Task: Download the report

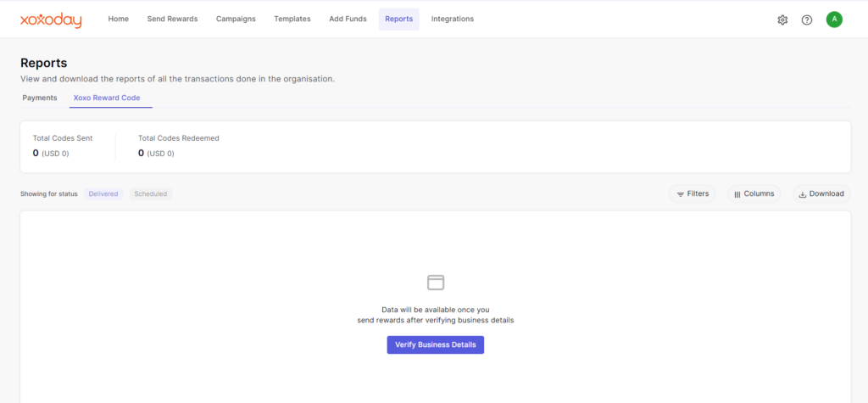Action: [x=821, y=194]
